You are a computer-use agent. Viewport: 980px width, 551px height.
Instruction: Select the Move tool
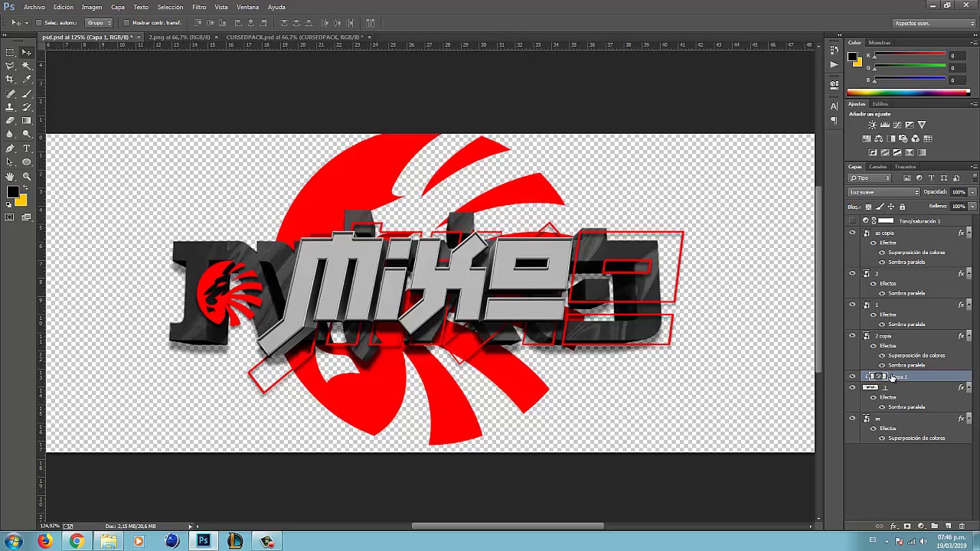click(26, 52)
